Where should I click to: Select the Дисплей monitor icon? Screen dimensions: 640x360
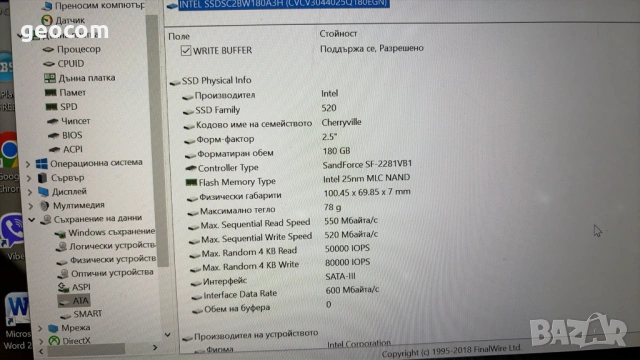pyautogui.click(x=43, y=191)
